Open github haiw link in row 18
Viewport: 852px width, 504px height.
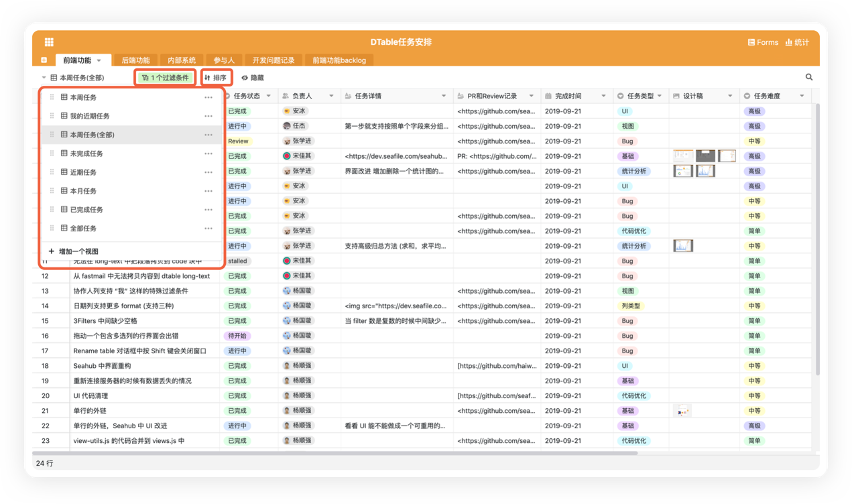(497, 366)
